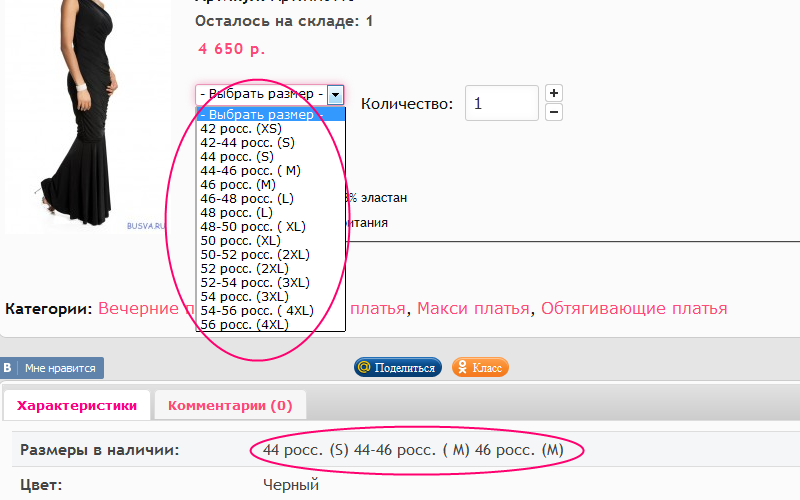This screenshot has height=500, width=800.
Task: Select 48 росс. (L) size option
Action: 237,213
